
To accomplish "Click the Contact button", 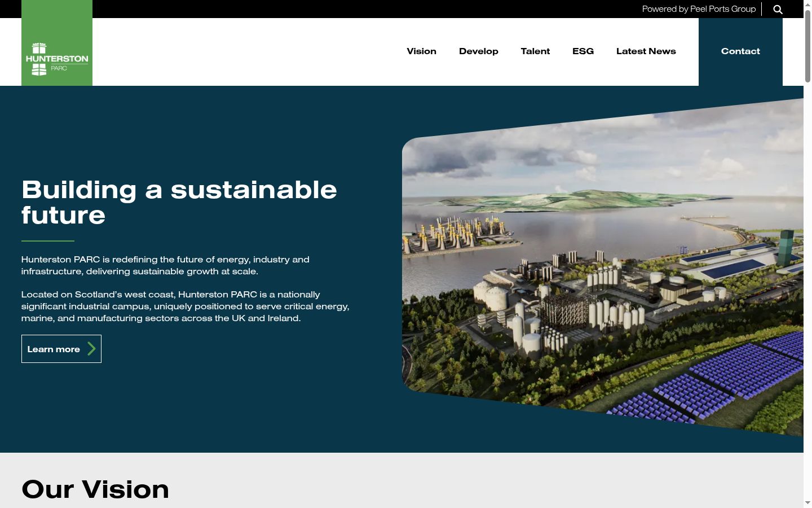I will [740, 51].
